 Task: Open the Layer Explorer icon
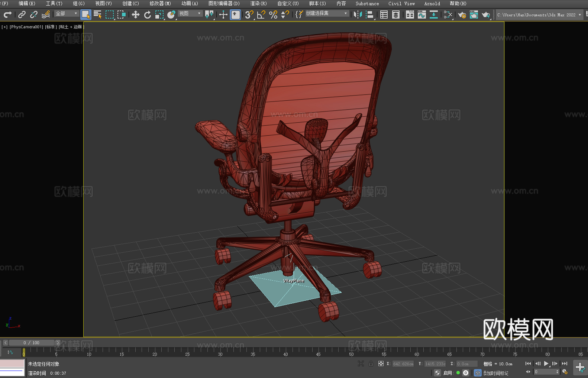pos(396,14)
